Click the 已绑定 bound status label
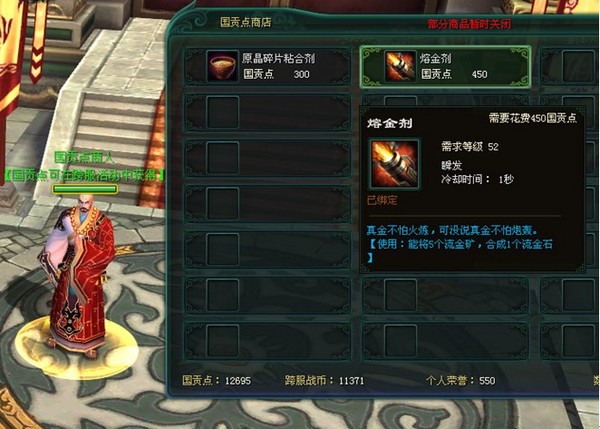 (382, 200)
